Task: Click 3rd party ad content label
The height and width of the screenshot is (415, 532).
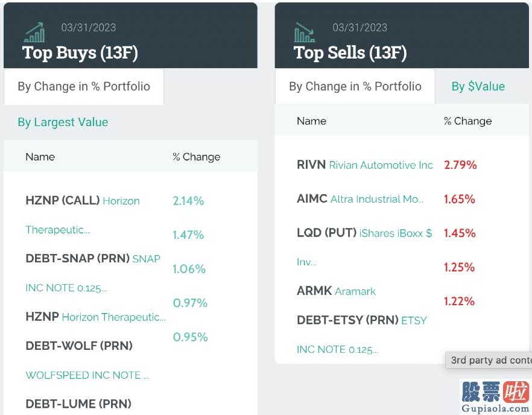Action: point(489,360)
